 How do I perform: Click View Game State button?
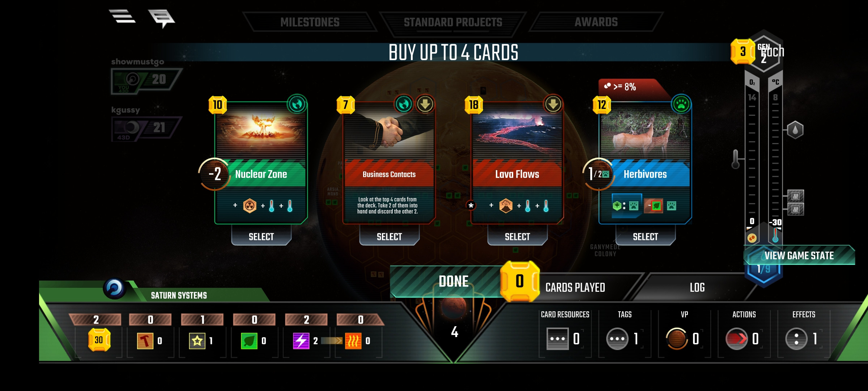click(799, 256)
